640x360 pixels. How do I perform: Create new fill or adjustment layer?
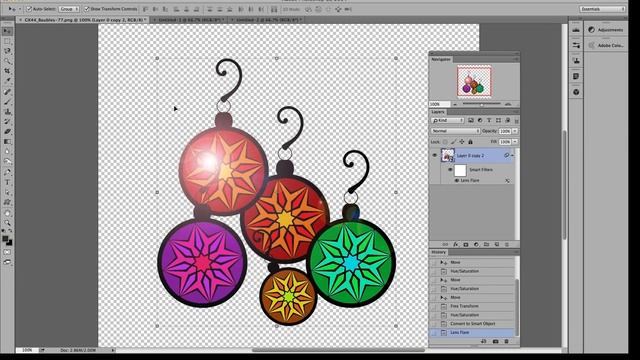click(x=476, y=244)
